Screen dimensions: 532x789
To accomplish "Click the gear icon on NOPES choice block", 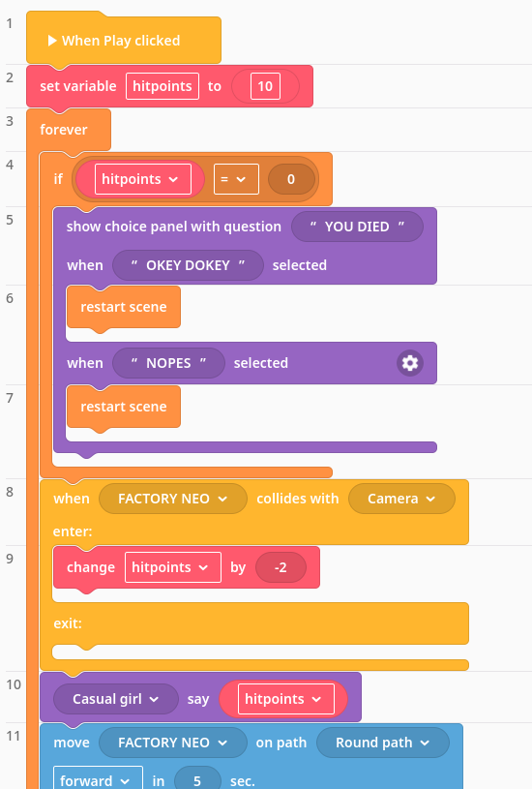I will (410, 363).
